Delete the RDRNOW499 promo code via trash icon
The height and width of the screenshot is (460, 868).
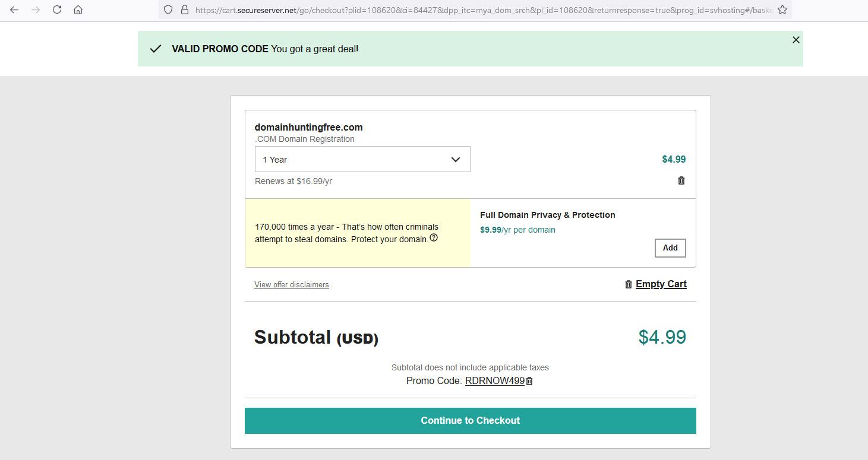pyautogui.click(x=529, y=382)
